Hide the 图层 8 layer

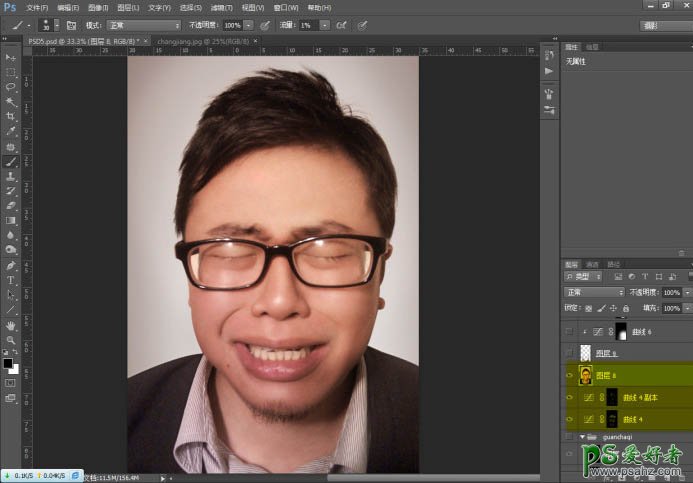pyautogui.click(x=569, y=375)
